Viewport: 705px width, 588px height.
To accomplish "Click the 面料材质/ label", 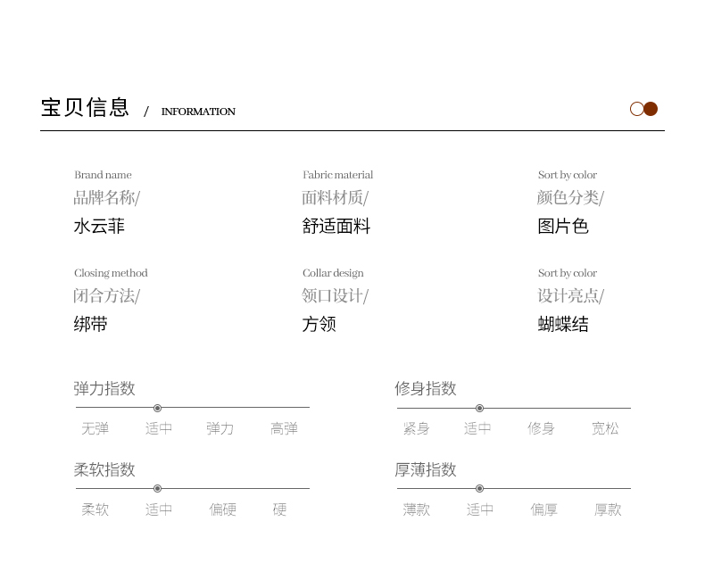I will [x=335, y=197].
